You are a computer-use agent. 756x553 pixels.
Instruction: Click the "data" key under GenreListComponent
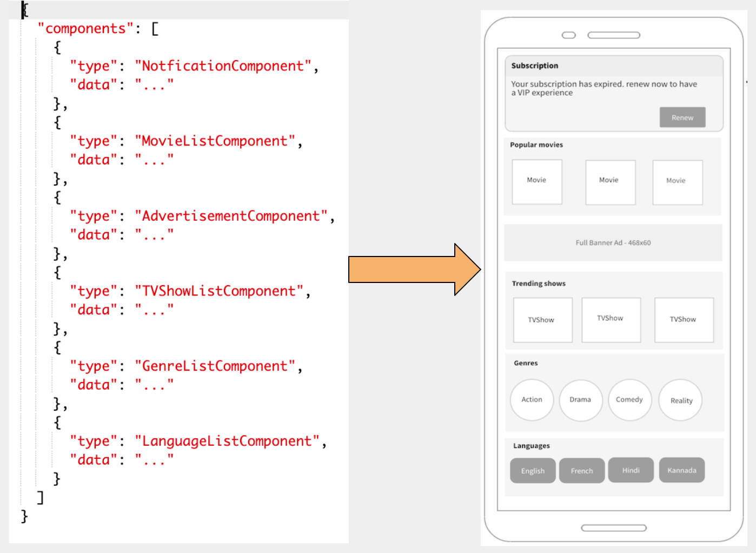(x=94, y=385)
